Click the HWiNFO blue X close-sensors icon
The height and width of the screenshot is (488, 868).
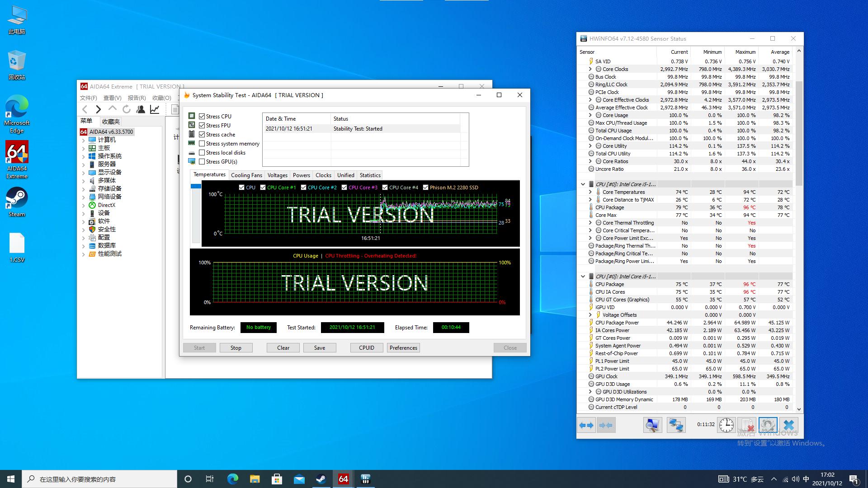(x=788, y=425)
